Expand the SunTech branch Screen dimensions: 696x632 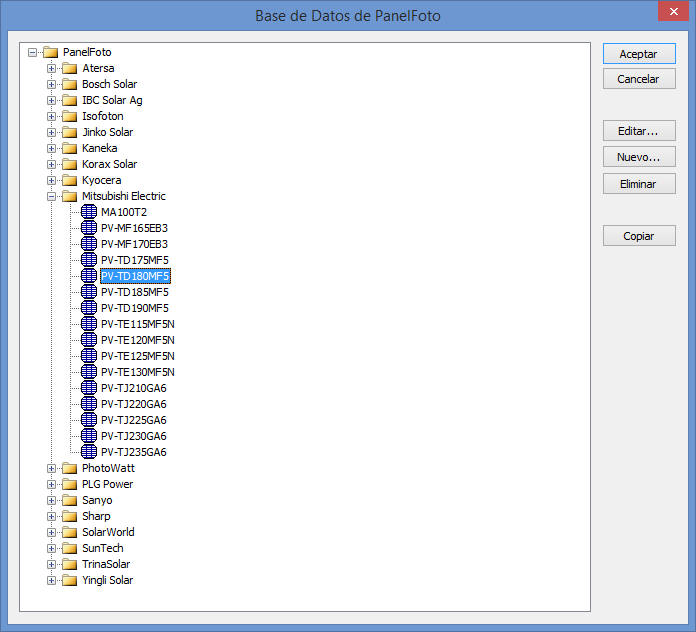point(51,548)
